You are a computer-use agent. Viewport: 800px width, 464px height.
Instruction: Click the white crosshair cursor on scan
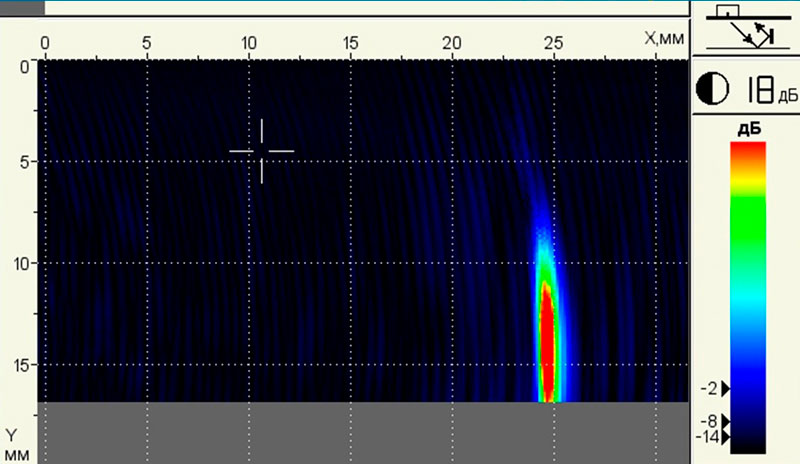pos(262,151)
